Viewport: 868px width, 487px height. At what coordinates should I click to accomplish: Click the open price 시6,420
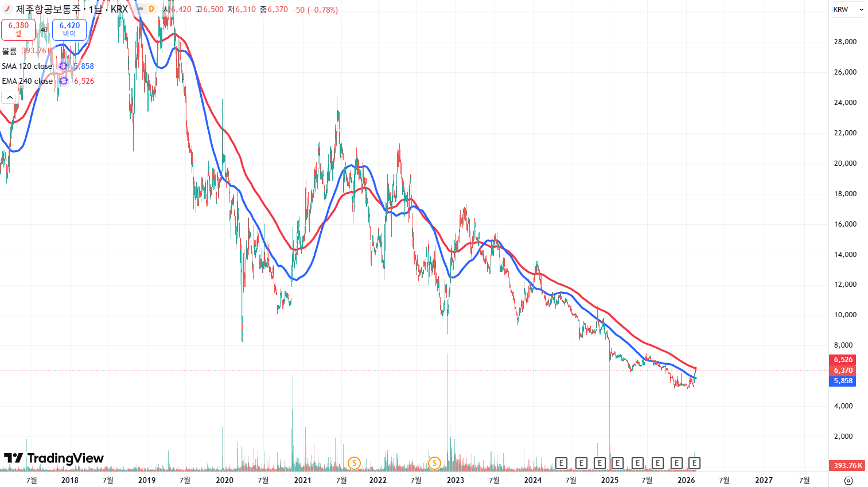177,10
